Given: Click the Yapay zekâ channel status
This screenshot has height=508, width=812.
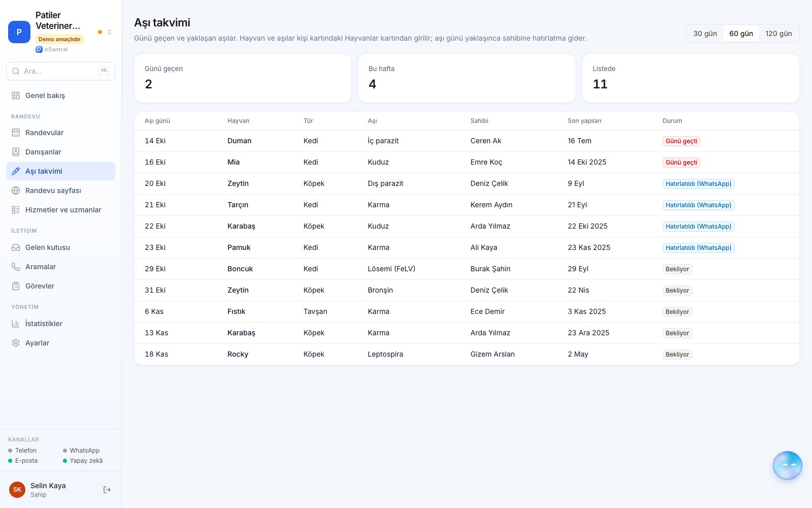Looking at the screenshot, I should tap(83, 461).
